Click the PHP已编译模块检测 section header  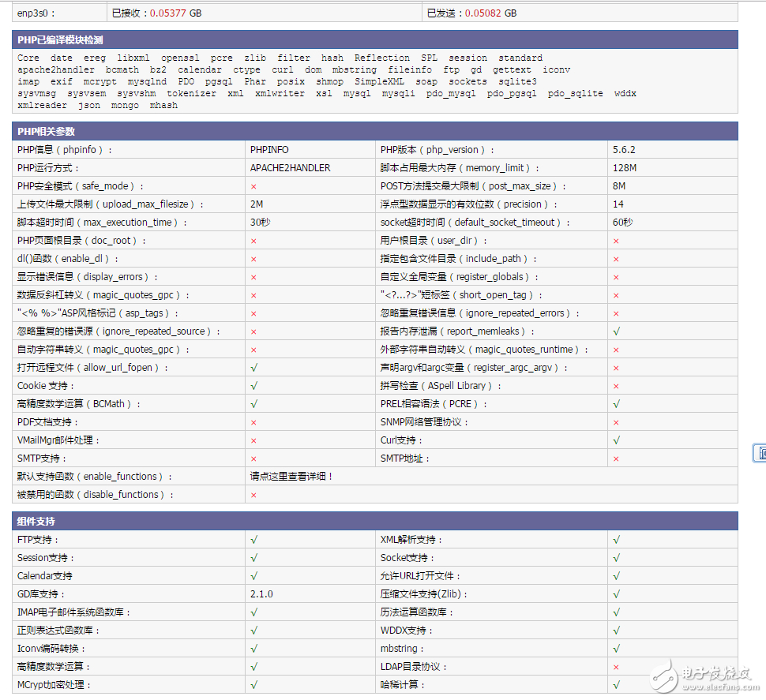(60, 39)
